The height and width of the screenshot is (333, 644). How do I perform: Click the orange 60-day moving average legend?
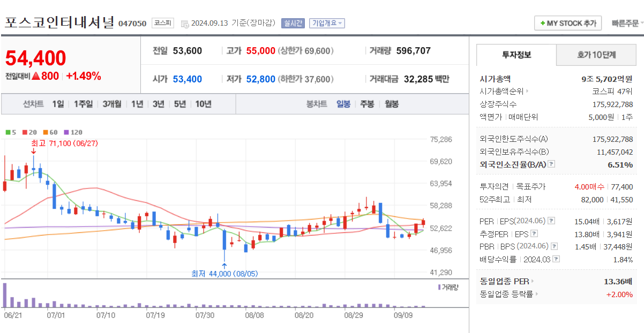pos(50,132)
